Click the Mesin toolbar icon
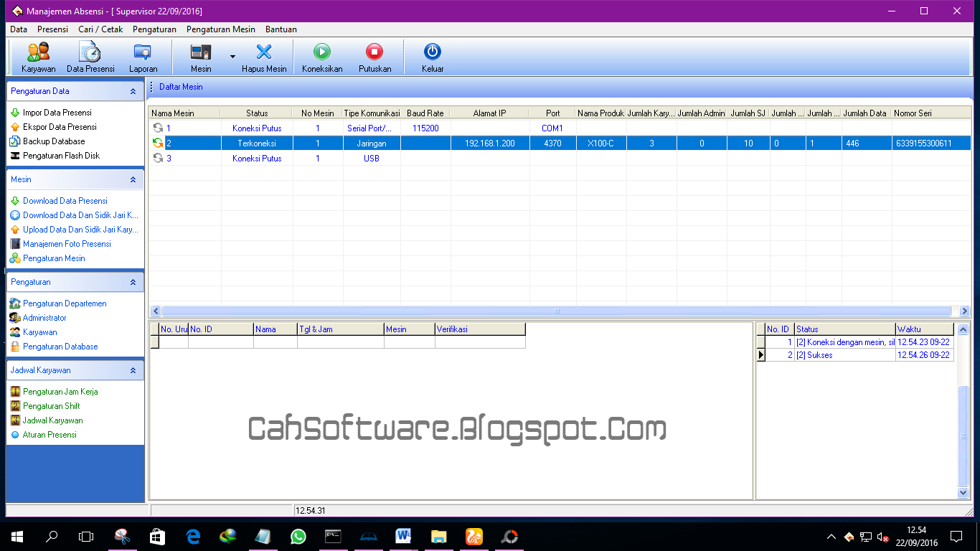The height and width of the screenshot is (551, 980). pos(201,52)
